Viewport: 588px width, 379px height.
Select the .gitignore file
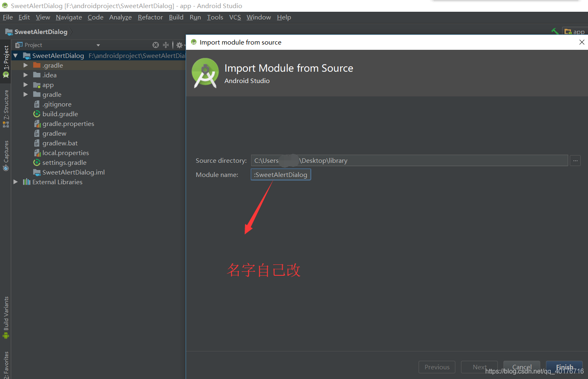[x=57, y=104]
